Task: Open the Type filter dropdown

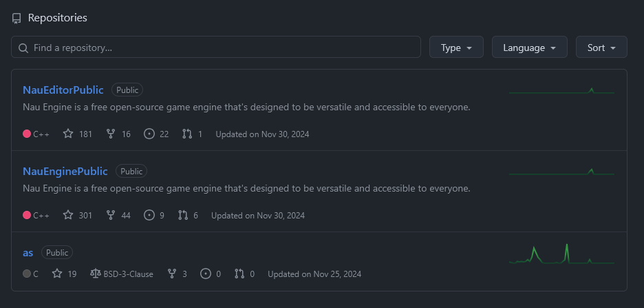Action: [x=456, y=48]
